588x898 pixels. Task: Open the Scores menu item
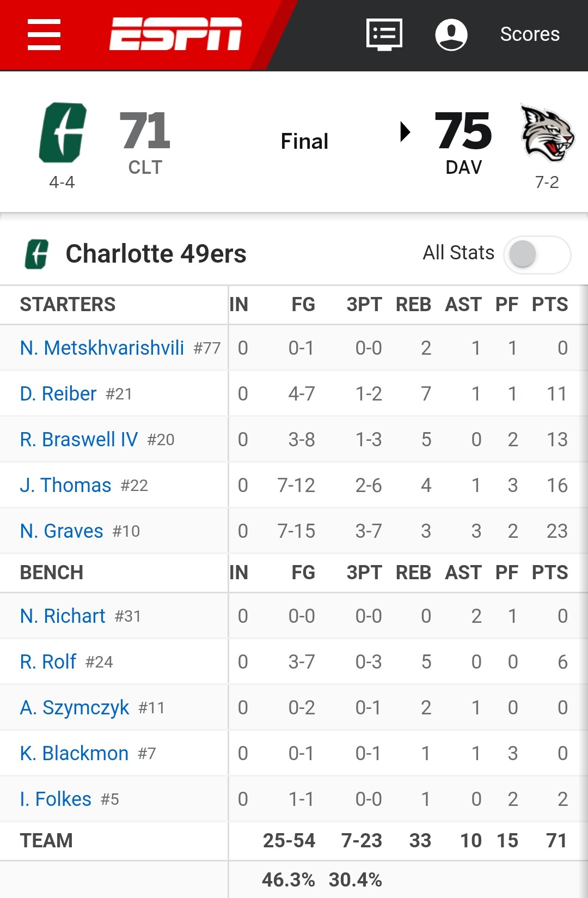tap(530, 34)
